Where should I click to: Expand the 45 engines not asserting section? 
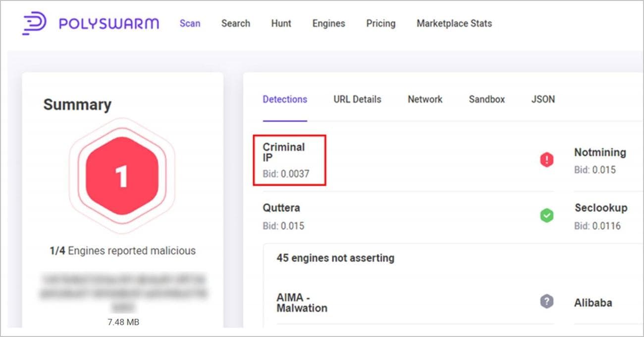coord(335,258)
